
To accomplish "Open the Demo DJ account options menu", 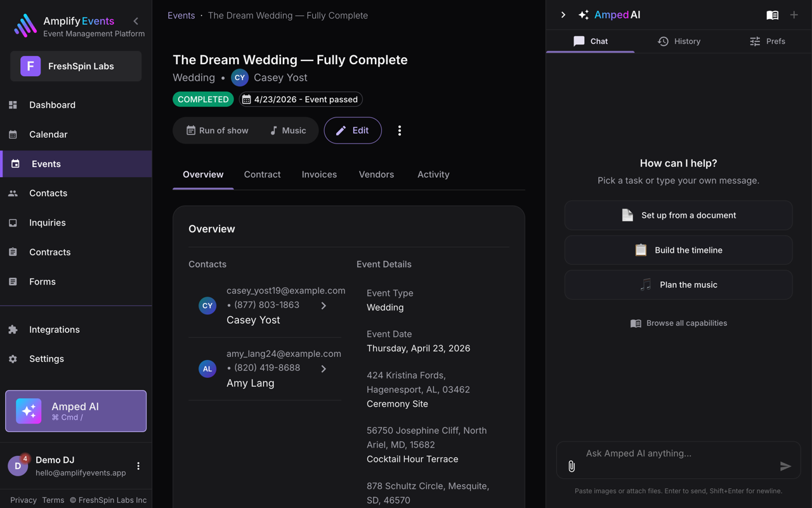I will [138, 466].
